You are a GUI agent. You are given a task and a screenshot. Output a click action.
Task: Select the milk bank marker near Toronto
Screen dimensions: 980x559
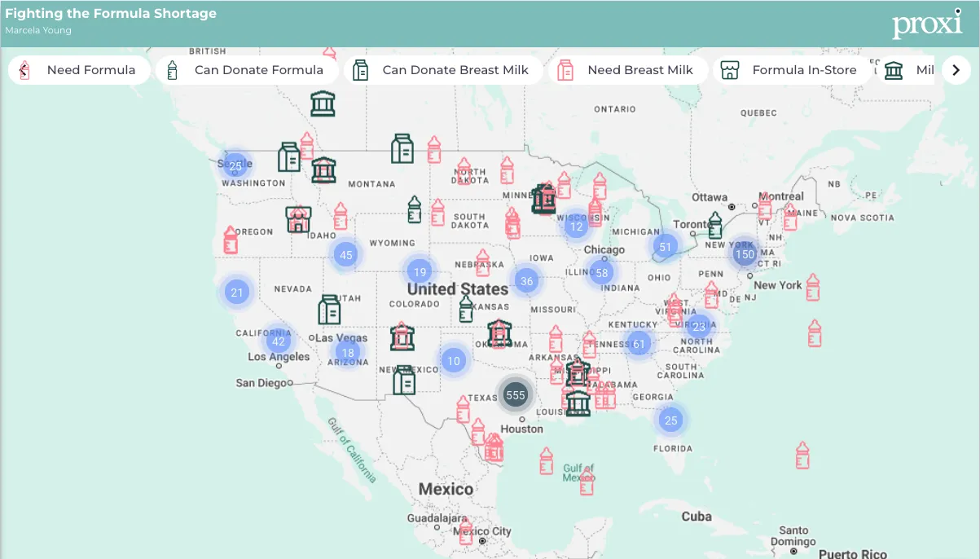tap(715, 226)
